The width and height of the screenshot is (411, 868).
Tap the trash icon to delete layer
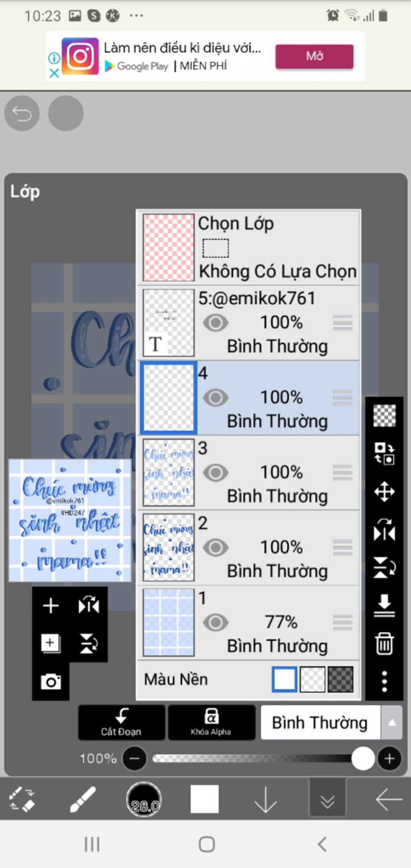(x=384, y=644)
